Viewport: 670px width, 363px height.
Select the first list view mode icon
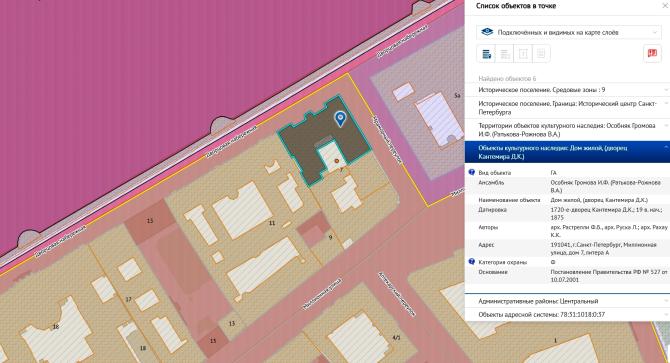tap(486, 54)
